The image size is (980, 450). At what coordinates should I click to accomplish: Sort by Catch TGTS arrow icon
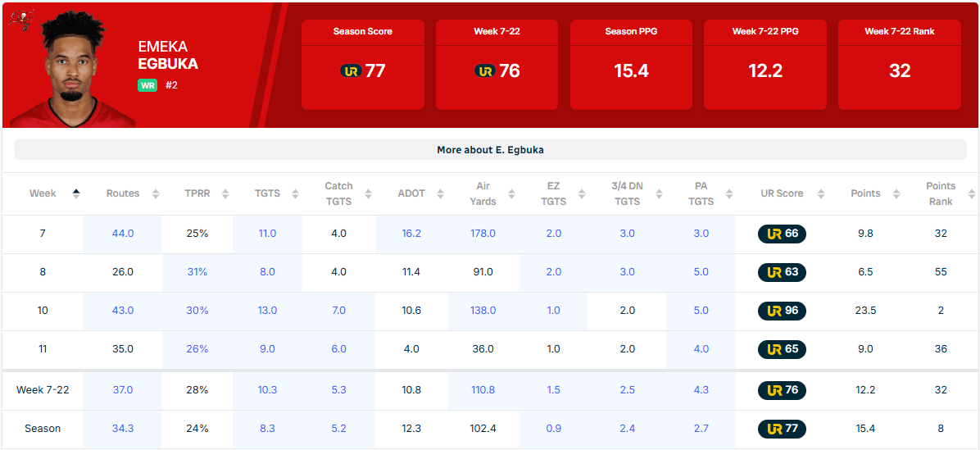(368, 194)
